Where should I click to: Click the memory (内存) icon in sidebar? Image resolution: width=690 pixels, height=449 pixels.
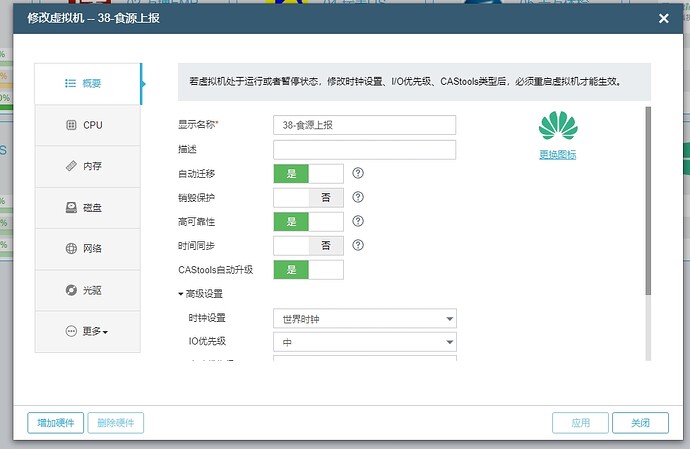tap(71, 166)
